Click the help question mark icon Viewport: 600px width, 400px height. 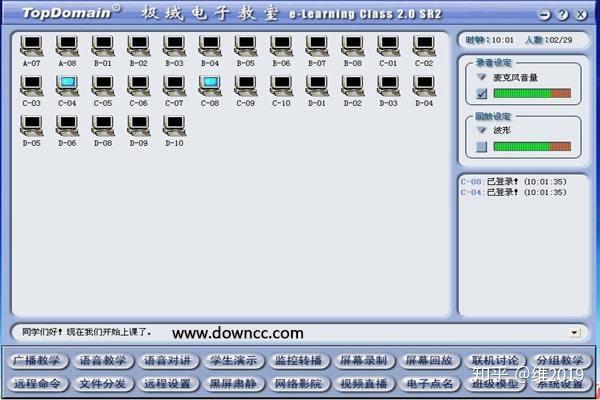[x=562, y=15]
